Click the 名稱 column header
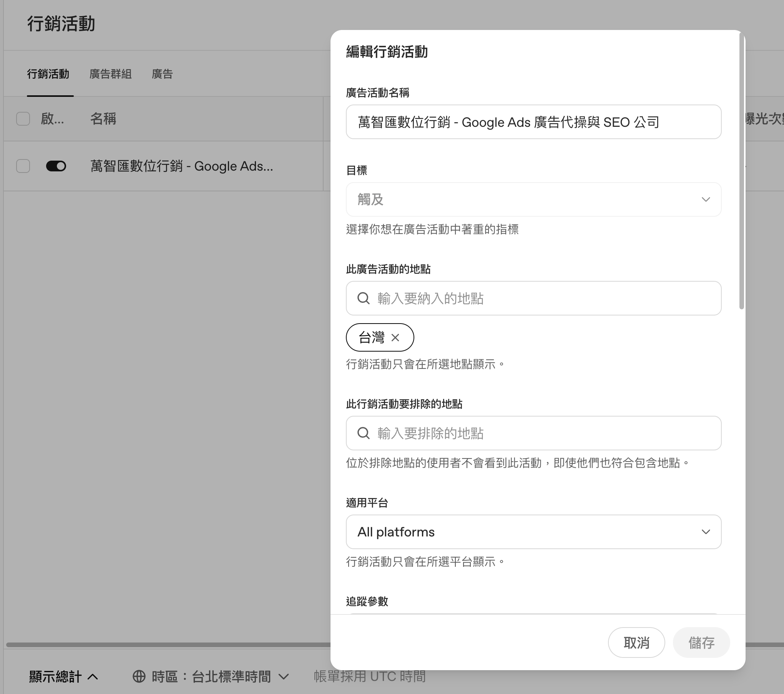Screen dimensions: 784x694 103,119
